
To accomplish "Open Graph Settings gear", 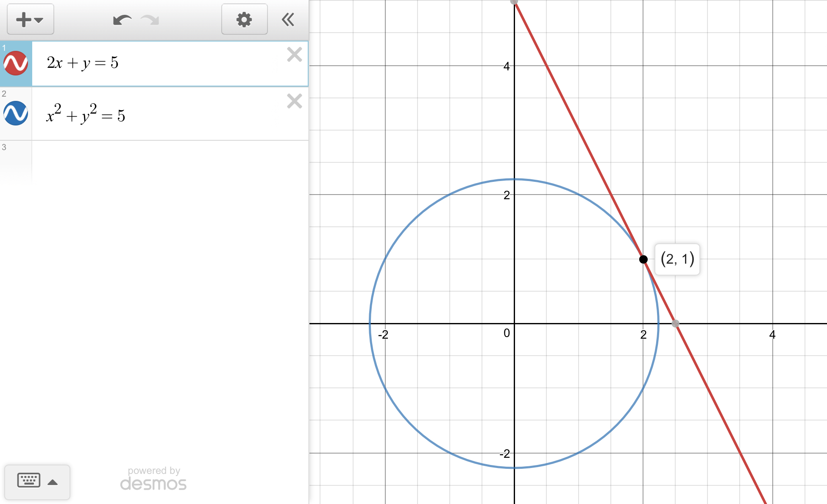I will coord(244,19).
